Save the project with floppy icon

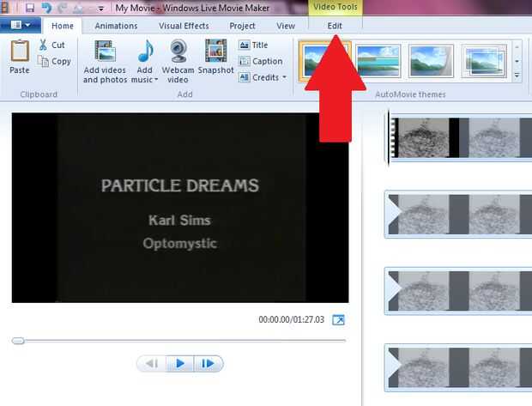(x=30, y=8)
